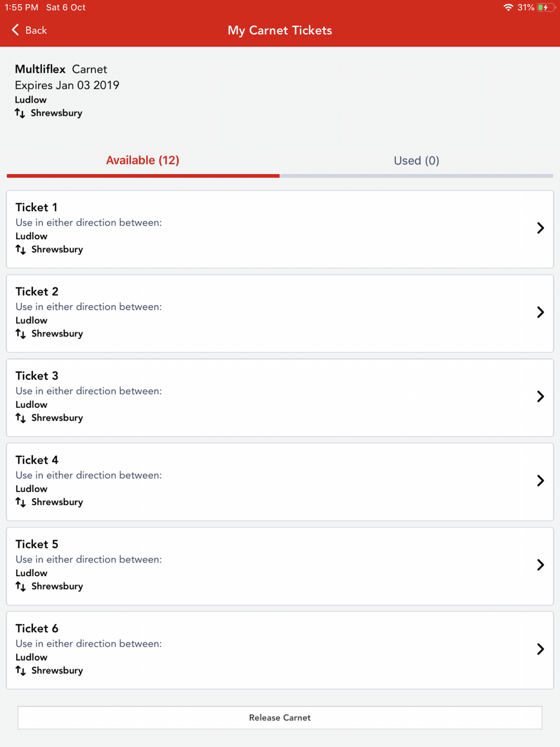The image size is (560, 747).
Task: Tap the chevron on Ticket 6
Action: click(x=540, y=649)
